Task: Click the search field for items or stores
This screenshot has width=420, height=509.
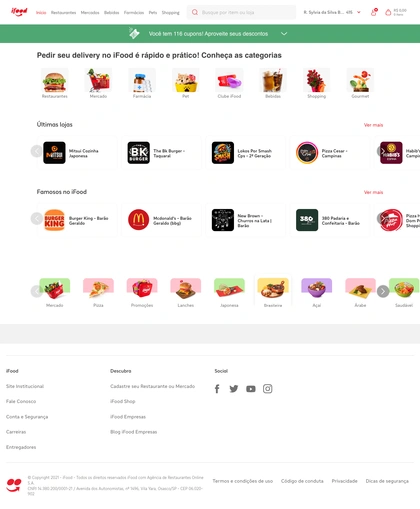Action: click(x=241, y=12)
